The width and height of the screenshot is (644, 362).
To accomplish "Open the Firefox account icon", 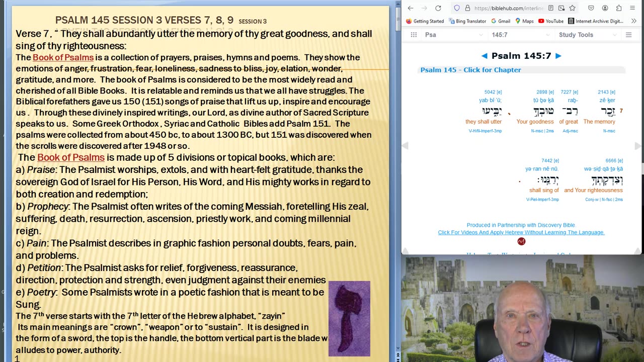I will tap(605, 8).
